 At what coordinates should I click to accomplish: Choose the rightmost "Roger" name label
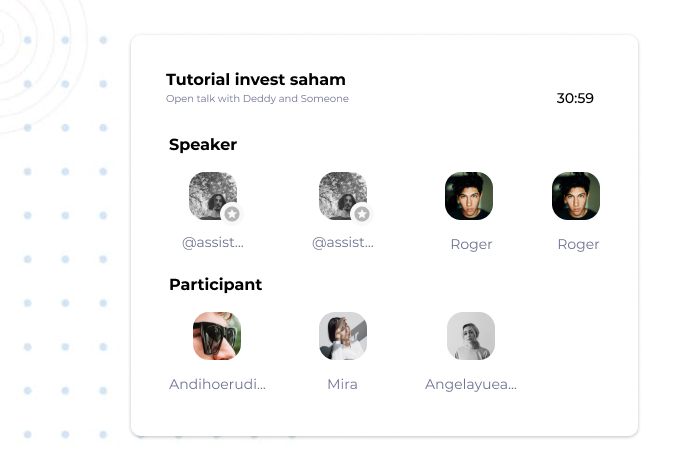coord(578,244)
